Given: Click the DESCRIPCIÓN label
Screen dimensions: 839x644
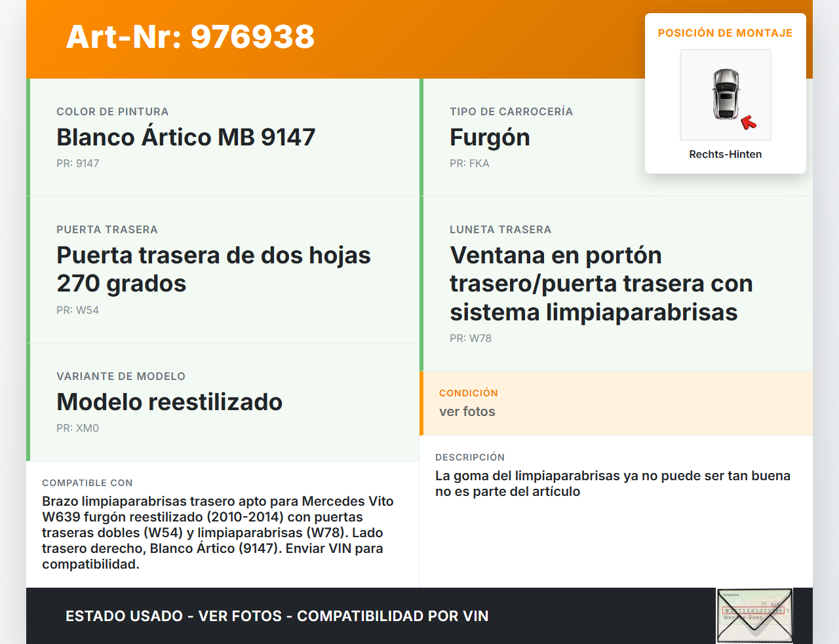Looking at the screenshot, I should click(x=470, y=457).
